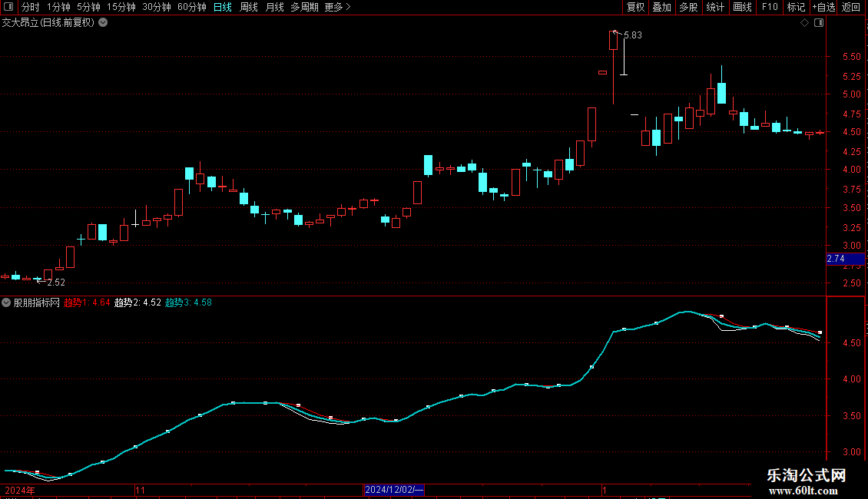This screenshot has width=868, height=499.
Task: Click the 2024/12/02 date marker
Action: click(x=394, y=490)
